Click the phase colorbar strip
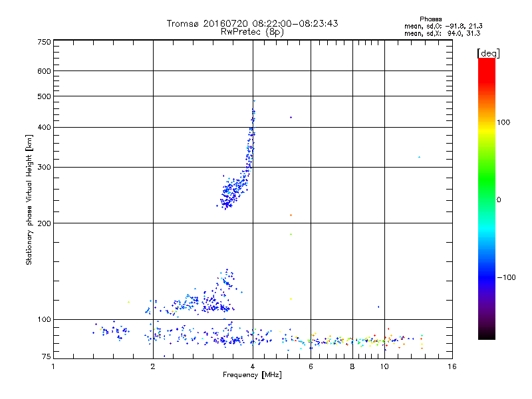 (487, 198)
